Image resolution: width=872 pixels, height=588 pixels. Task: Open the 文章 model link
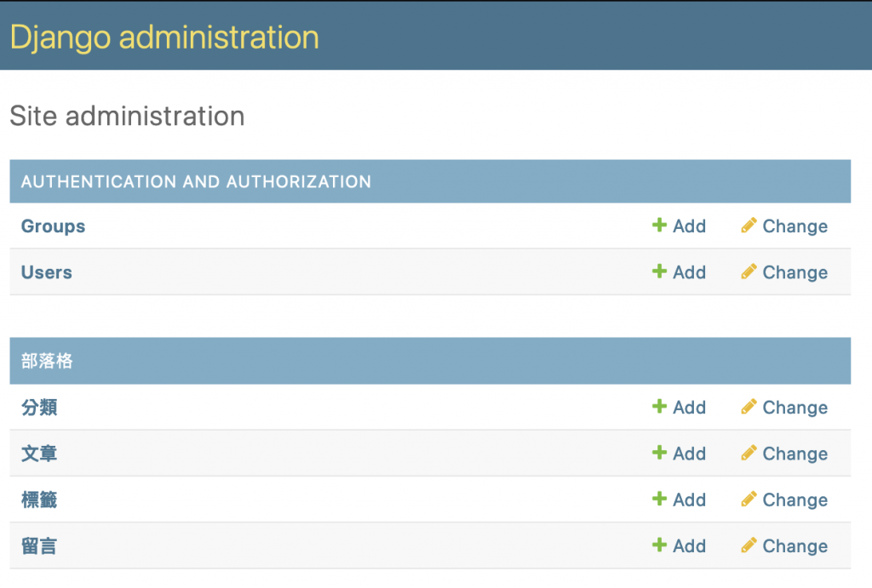pos(39,454)
